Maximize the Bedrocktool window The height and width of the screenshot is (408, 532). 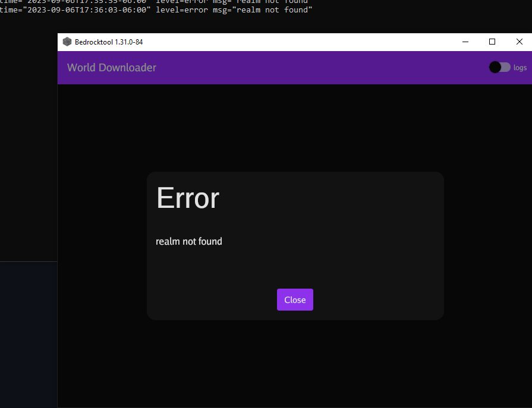click(x=492, y=42)
